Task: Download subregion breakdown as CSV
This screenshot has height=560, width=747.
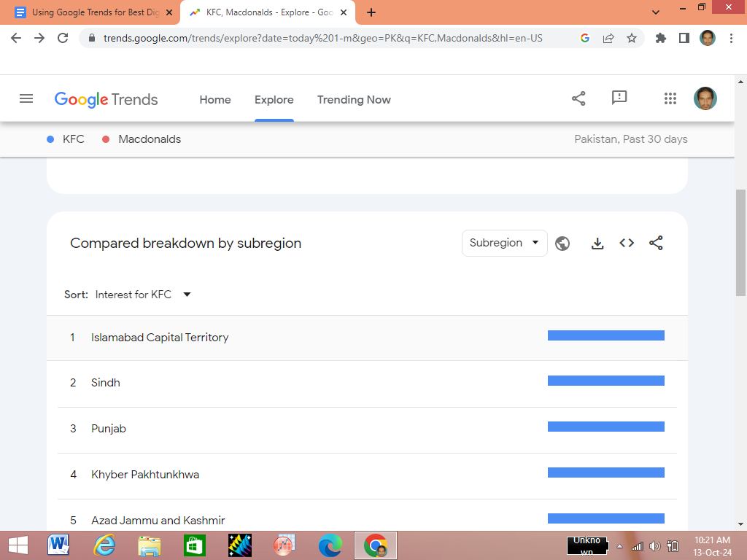Action: click(x=597, y=244)
